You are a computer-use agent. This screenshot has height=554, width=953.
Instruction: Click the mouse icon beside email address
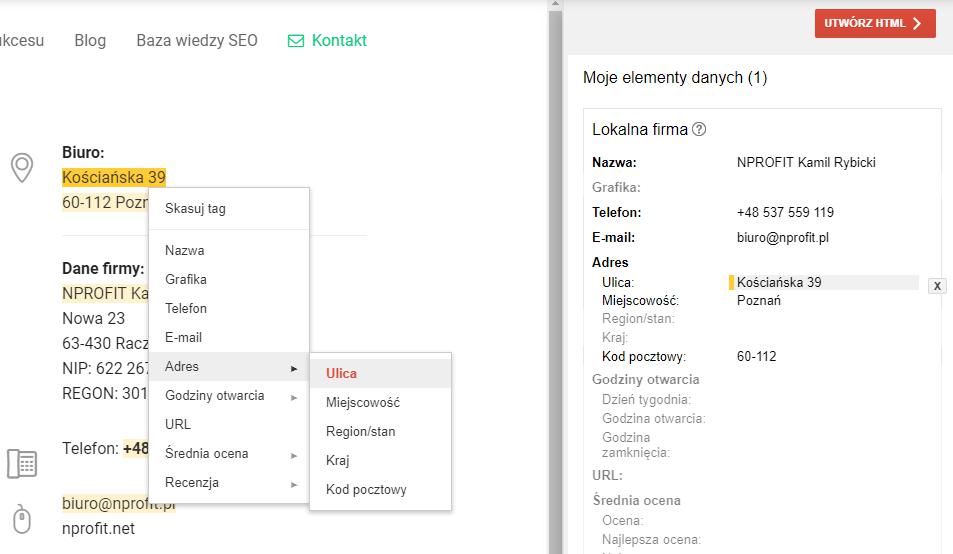click(22, 519)
